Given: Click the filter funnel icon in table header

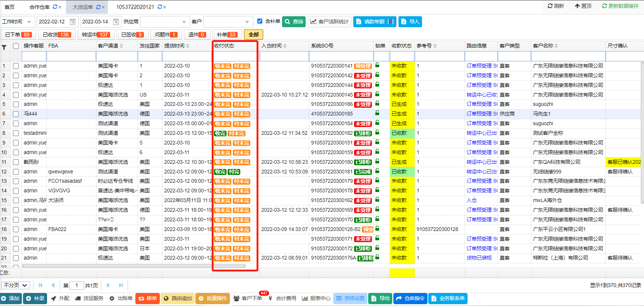Looking at the screenshot, I should pyautogui.click(x=4, y=47).
